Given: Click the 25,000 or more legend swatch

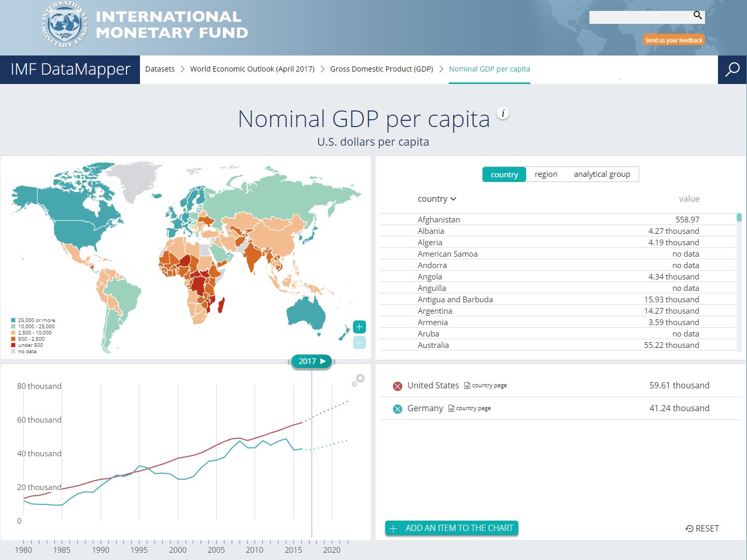Looking at the screenshot, I should coord(13,320).
